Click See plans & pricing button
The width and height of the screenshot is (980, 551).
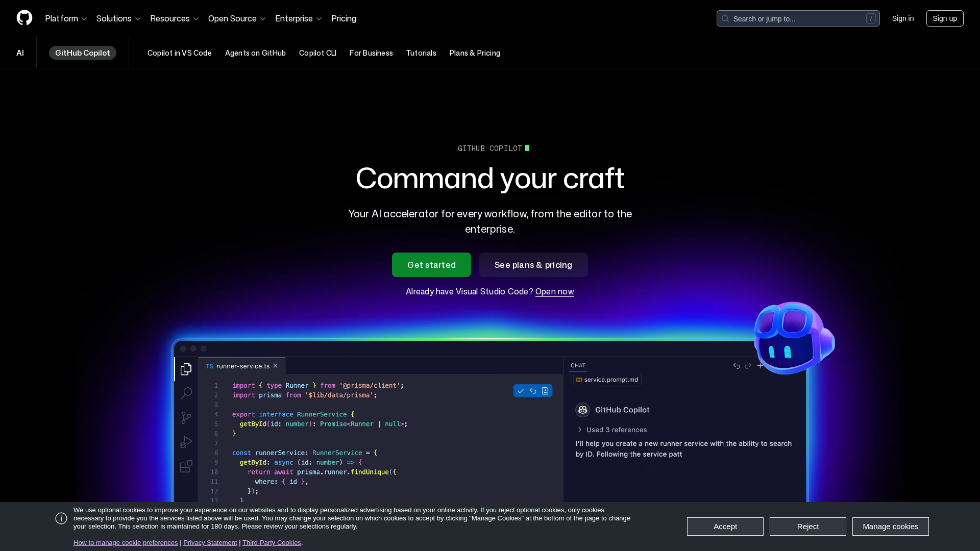[533, 265]
